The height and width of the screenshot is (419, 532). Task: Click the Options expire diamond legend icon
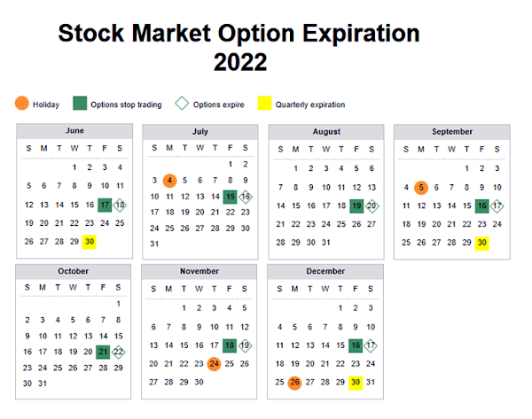[x=181, y=104]
